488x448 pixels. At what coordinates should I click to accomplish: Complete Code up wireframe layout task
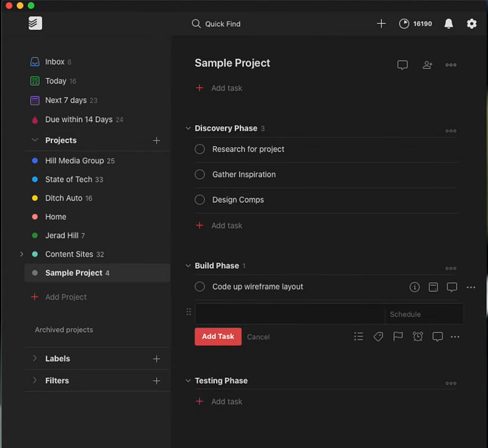click(x=200, y=286)
